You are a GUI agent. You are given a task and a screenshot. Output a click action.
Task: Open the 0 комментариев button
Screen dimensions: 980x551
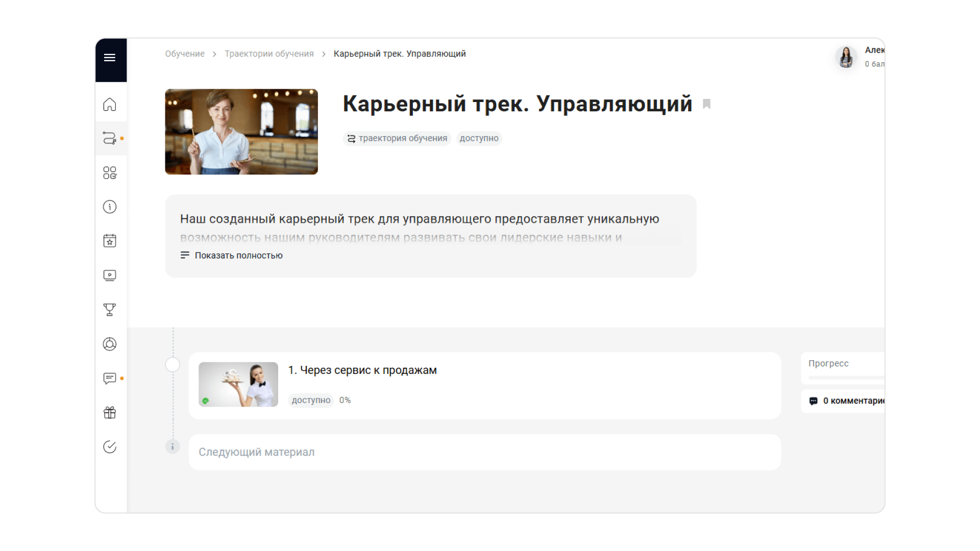[843, 401]
